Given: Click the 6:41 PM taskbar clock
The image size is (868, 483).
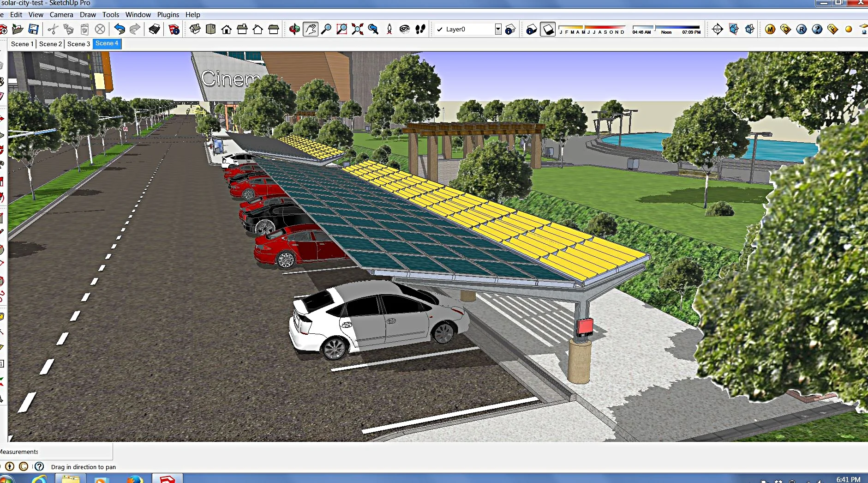Looking at the screenshot, I should (848, 479).
